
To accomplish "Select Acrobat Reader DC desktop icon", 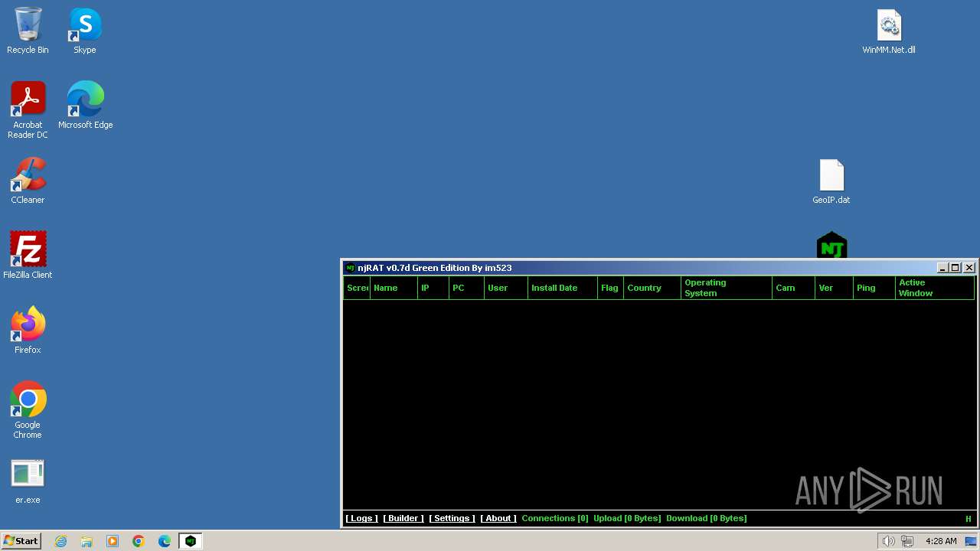I will [28, 110].
